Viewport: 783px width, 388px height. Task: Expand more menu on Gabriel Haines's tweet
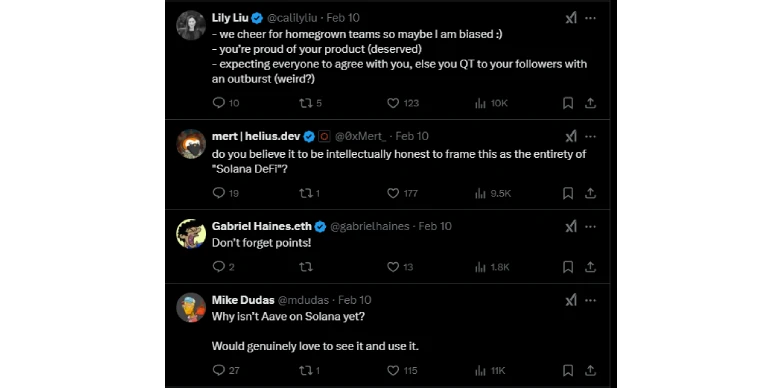click(x=590, y=226)
